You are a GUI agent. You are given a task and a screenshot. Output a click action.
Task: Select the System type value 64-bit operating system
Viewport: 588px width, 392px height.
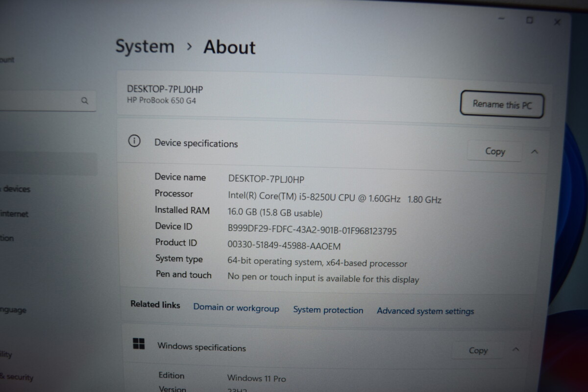[x=317, y=262]
